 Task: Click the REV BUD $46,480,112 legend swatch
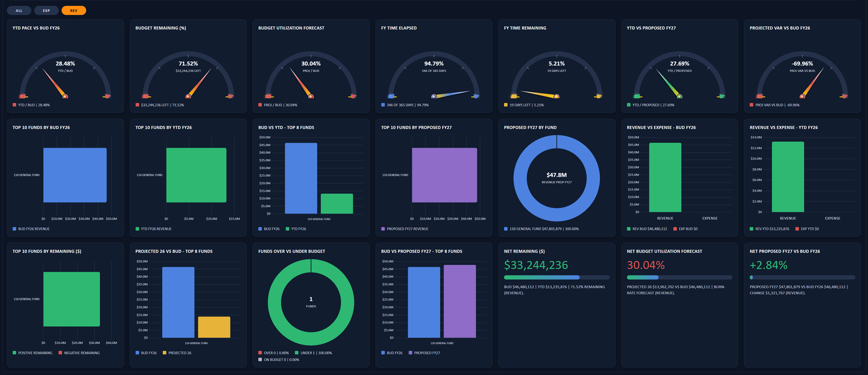629,229
